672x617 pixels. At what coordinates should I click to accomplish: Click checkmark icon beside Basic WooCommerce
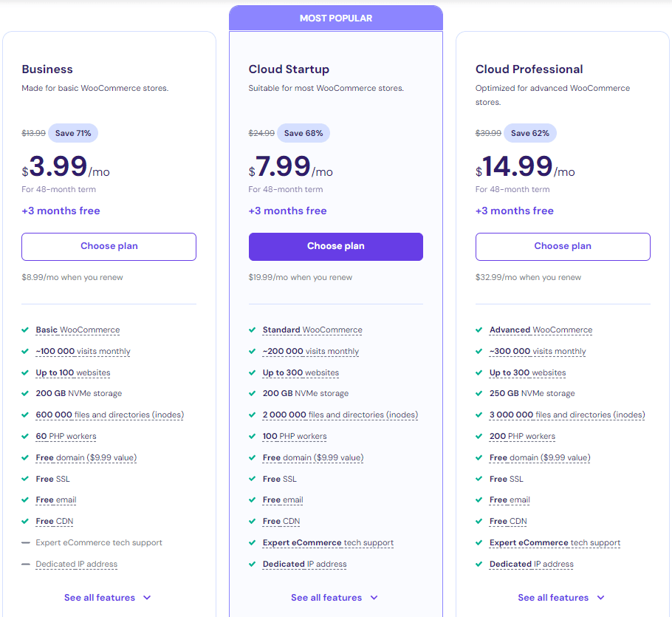click(25, 330)
